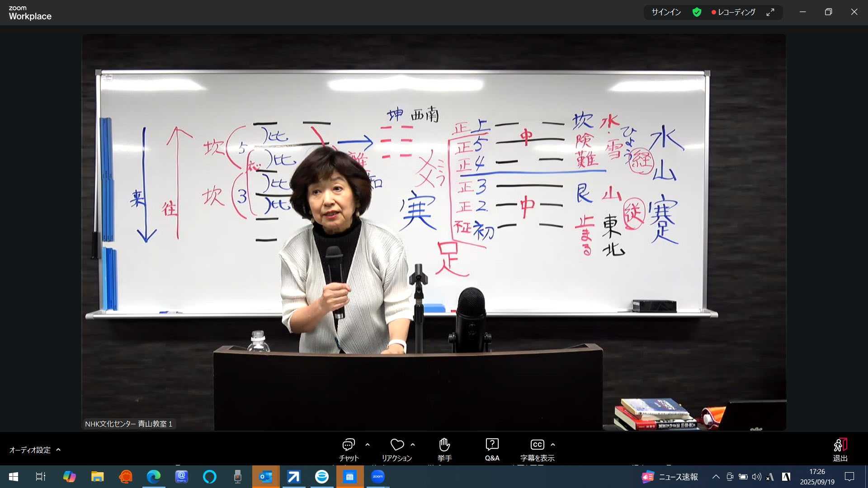This screenshot has width=868, height=488.
Task: Open Outlook from the taskbar
Action: pos(265,477)
